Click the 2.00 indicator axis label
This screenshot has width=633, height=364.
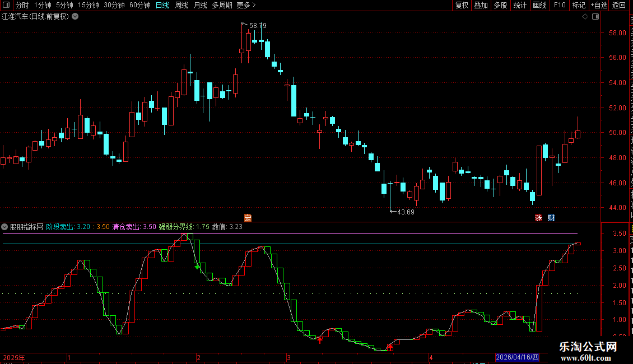tap(619, 285)
